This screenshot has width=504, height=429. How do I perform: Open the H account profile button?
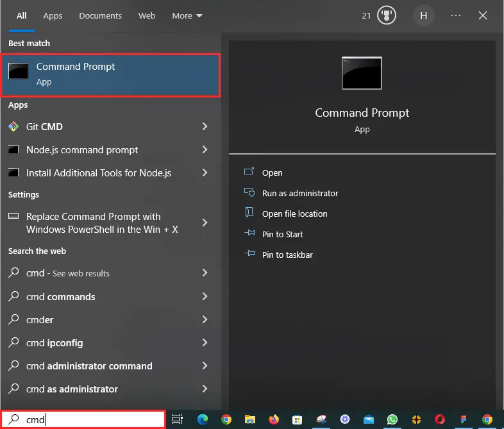pyautogui.click(x=424, y=15)
